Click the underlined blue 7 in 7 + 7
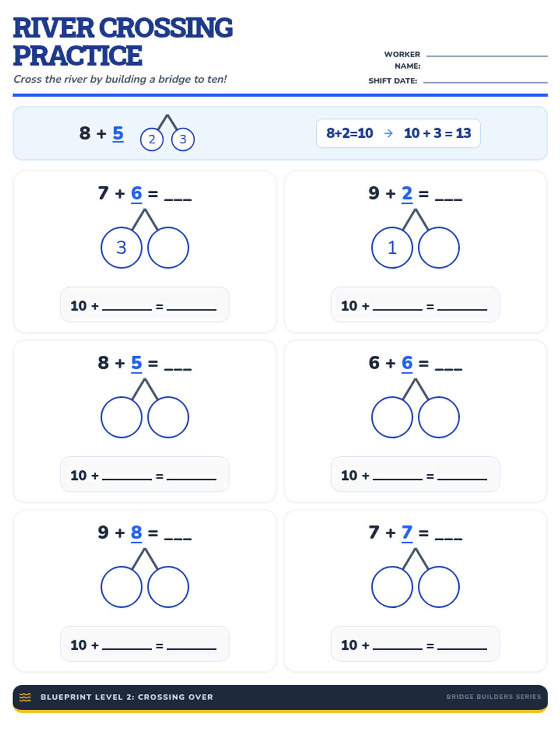This screenshot has height=747, width=560. pos(407,532)
